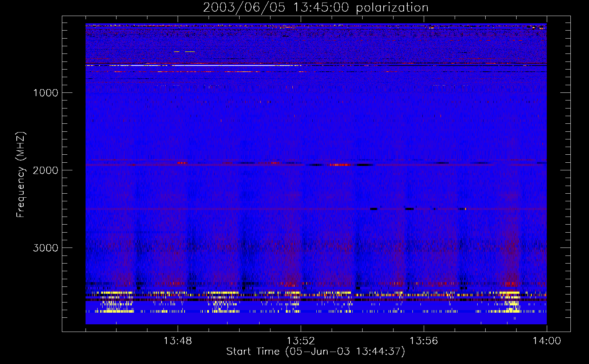
Task: Click the plot title "2003/06/05 13:45:00 polarization"
Action: 316,7
